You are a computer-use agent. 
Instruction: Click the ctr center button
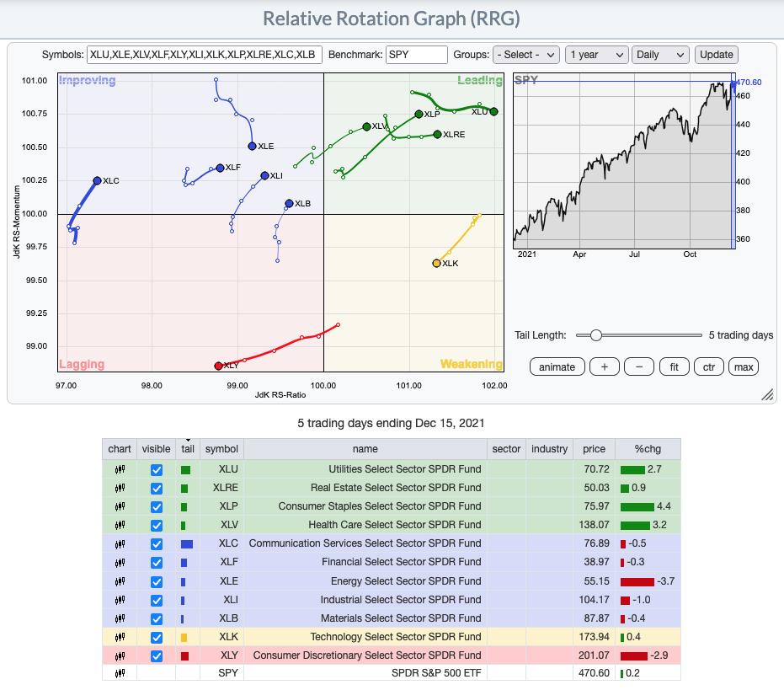click(x=709, y=366)
